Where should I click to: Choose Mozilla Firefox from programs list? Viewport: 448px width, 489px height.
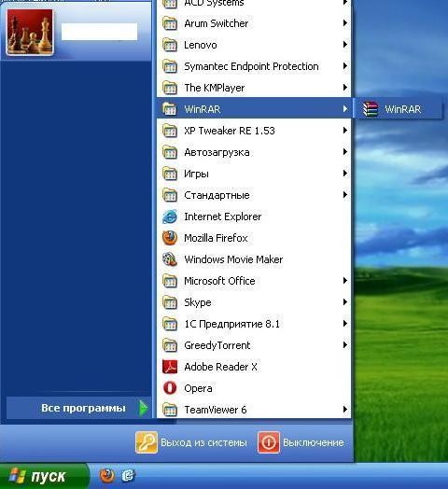[254, 238]
